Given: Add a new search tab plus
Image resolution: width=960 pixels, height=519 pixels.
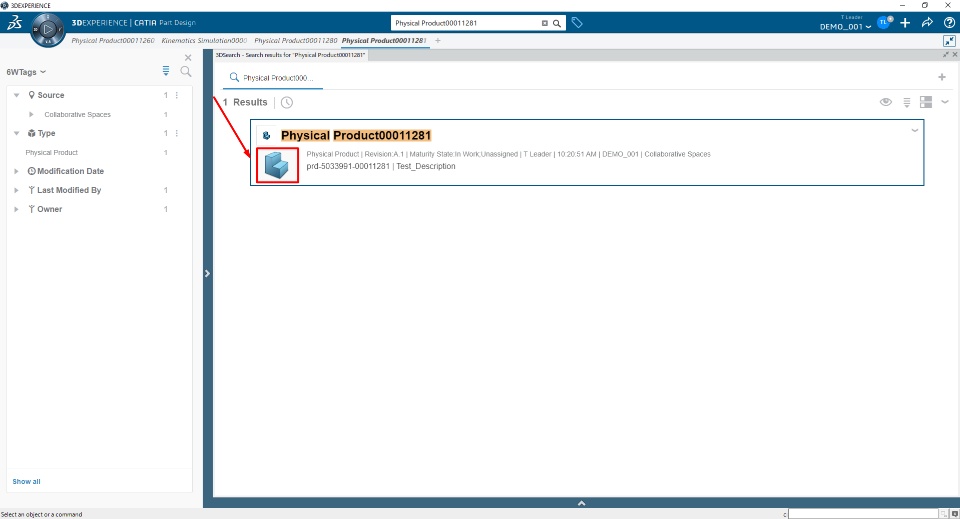Looking at the screenshot, I should pyautogui.click(x=942, y=77).
